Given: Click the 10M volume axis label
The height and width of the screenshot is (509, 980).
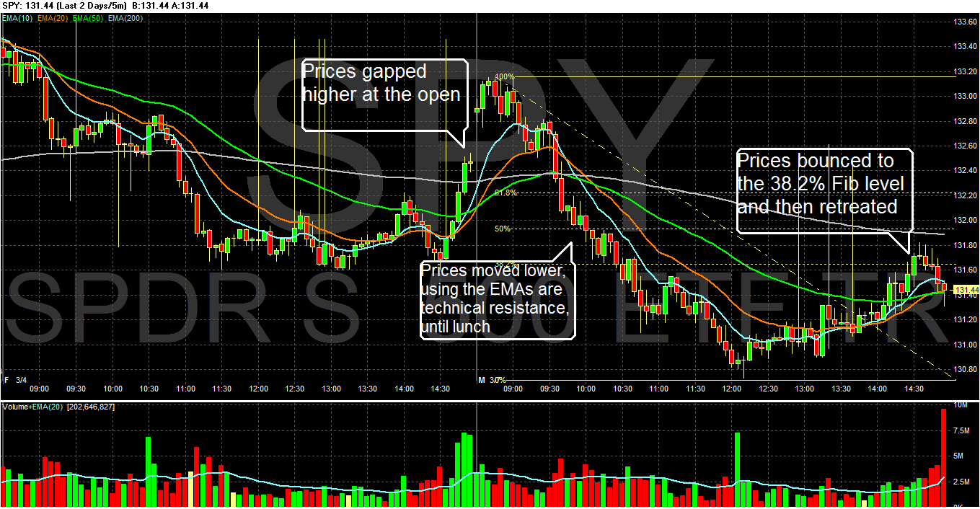Looking at the screenshot, I should click(961, 407).
